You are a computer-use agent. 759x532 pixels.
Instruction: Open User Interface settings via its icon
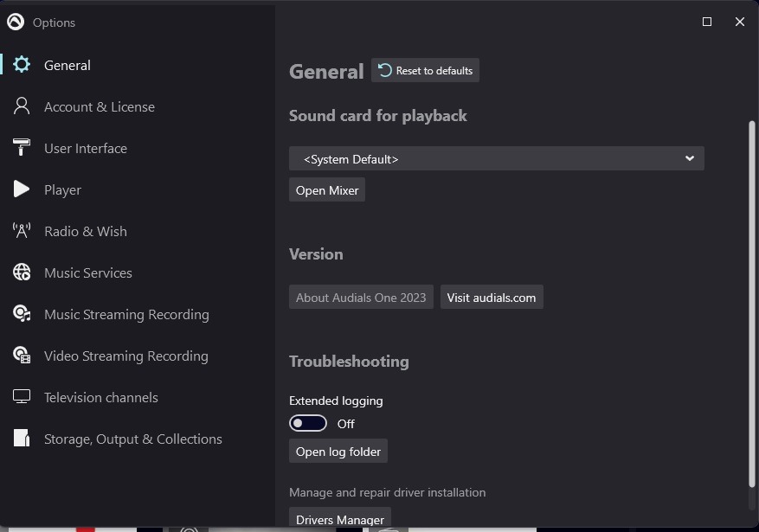click(x=21, y=148)
